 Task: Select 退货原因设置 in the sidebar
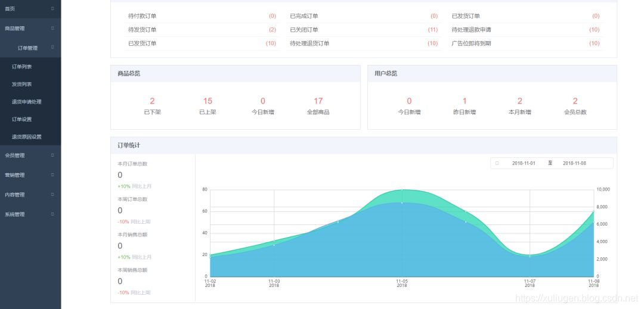(x=27, y=137)
